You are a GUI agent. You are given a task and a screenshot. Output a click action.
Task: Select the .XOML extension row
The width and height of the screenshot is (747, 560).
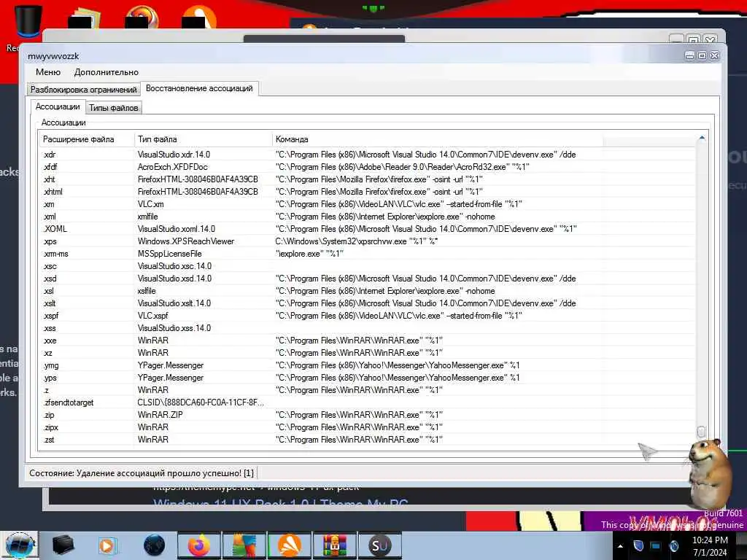(x=368, y=228)
